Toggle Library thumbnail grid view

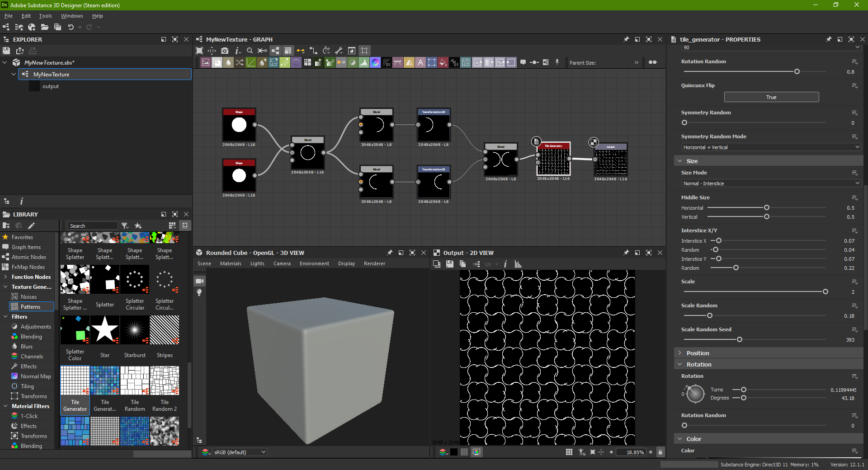click(172, 226)
